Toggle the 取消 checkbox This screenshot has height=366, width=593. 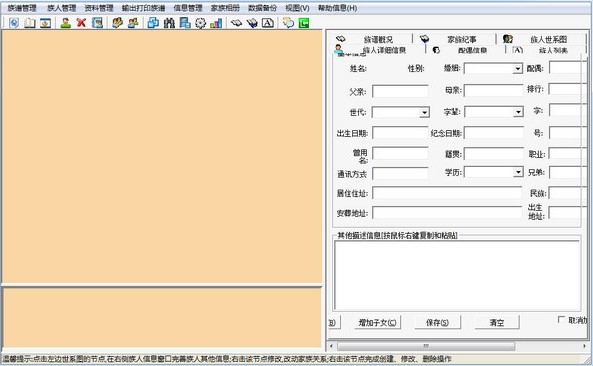pos(562,320)
